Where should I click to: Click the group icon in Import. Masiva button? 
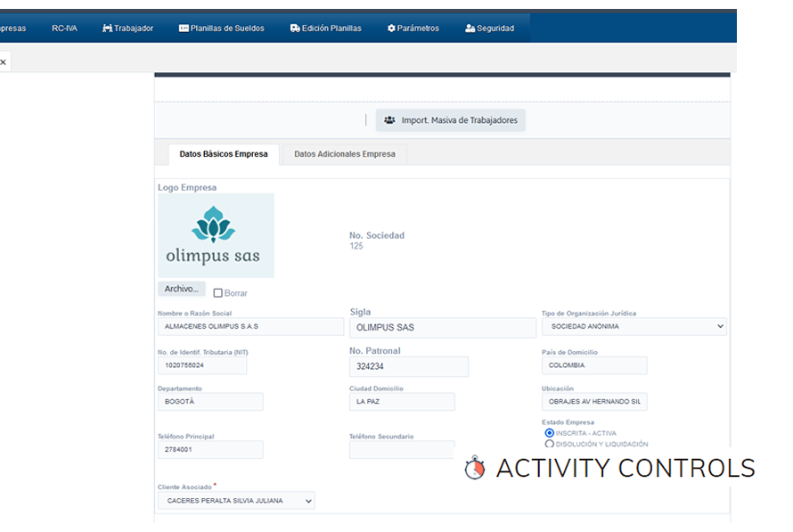[389, 120]
